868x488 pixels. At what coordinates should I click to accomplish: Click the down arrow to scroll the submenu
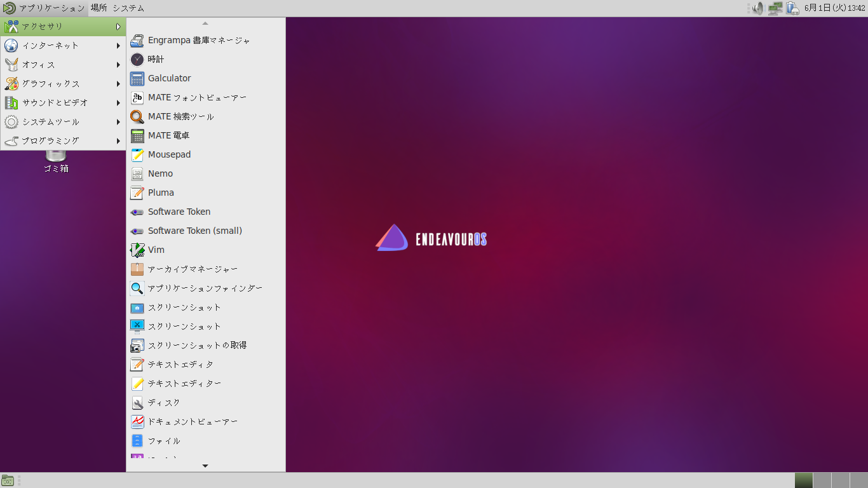[205, 466]
